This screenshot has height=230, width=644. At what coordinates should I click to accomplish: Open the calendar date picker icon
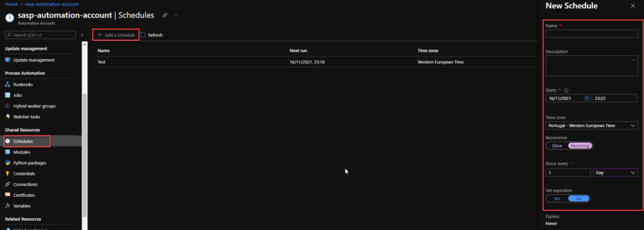[x=587, y=98]
